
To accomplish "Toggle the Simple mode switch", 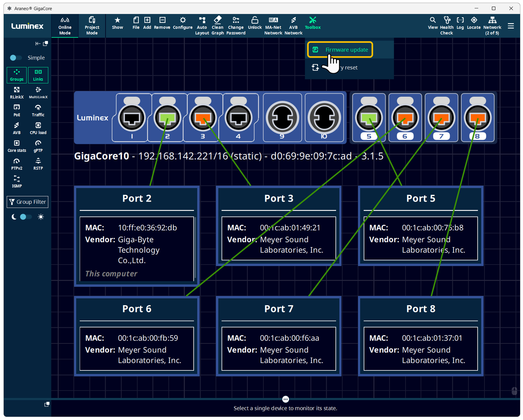I will click(x=16, y=58).
